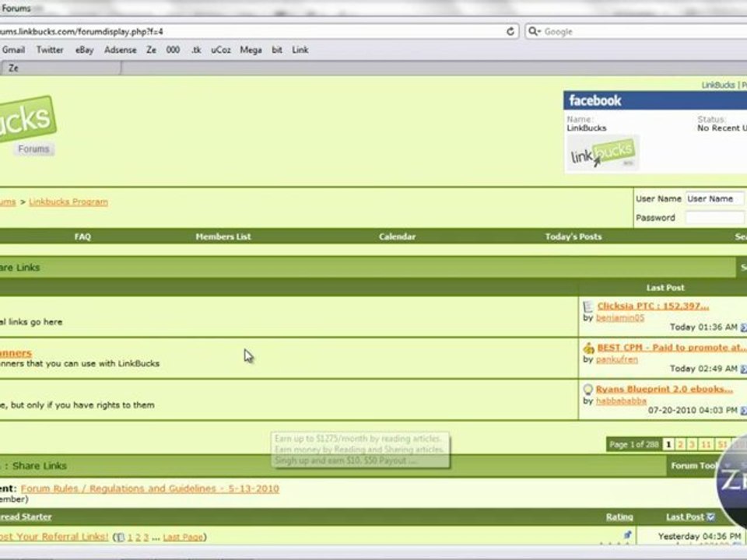This screenshot has height=560, width=747.
Task: Open the Google search engine magnifier icon
Action: pos(534,31)
